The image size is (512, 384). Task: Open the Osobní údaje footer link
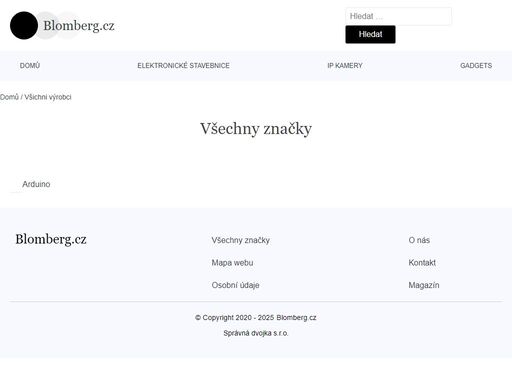click(235, 285)
